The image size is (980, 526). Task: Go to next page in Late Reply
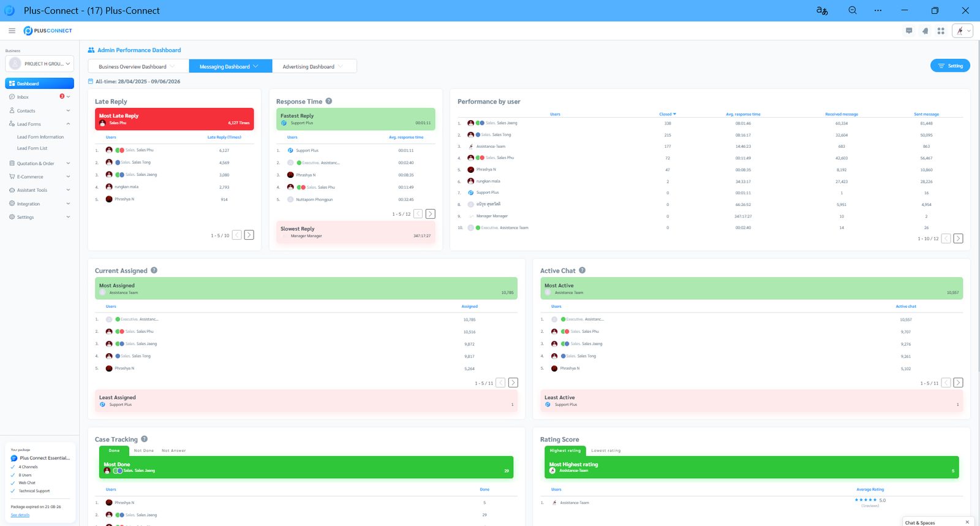249,235
